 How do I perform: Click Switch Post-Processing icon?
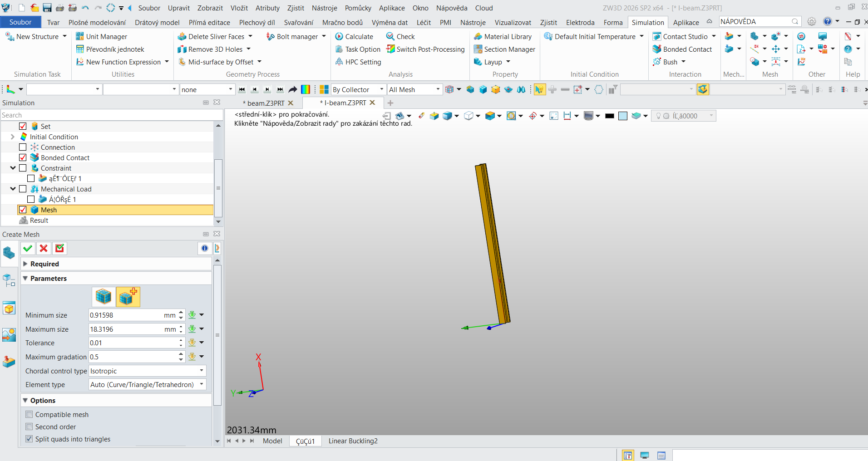coord(390,49)
